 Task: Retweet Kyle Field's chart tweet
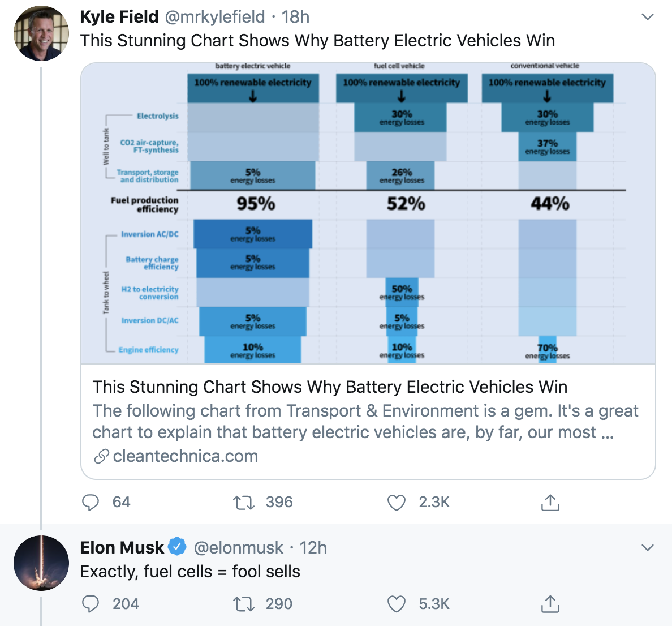tap(244, 502)
